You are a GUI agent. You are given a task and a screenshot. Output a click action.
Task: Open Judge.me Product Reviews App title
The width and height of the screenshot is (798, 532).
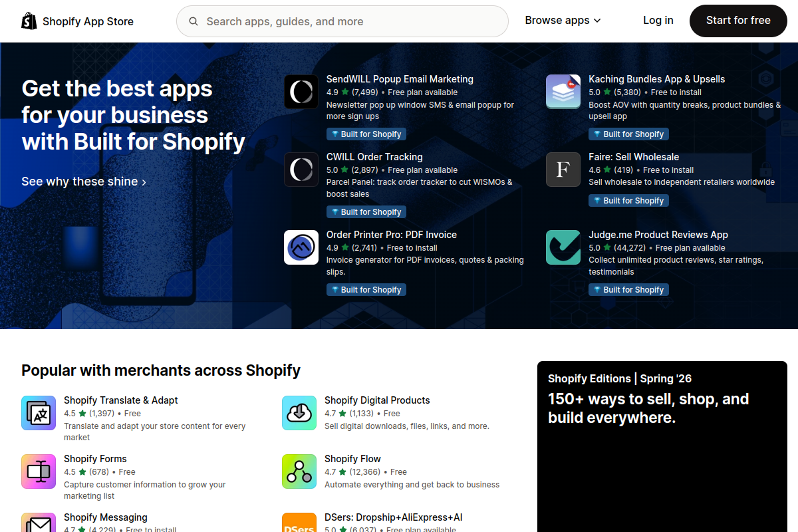point(658,235)
